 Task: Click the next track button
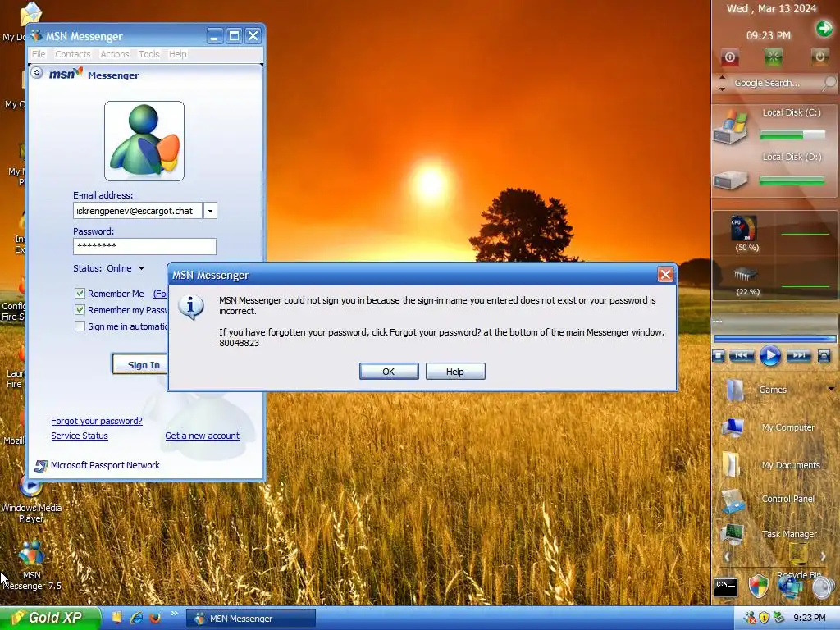point(798,355)
